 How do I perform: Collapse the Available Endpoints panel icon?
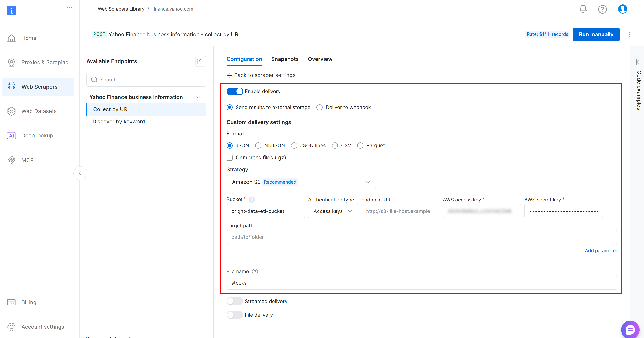(x=200, y=61)
